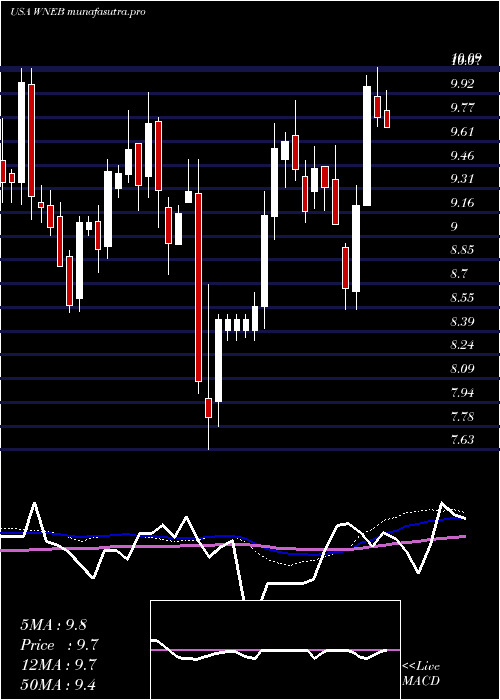Click the '12MA : 9.7' reading
Screen dimensions: 500x700
(59, 664)
